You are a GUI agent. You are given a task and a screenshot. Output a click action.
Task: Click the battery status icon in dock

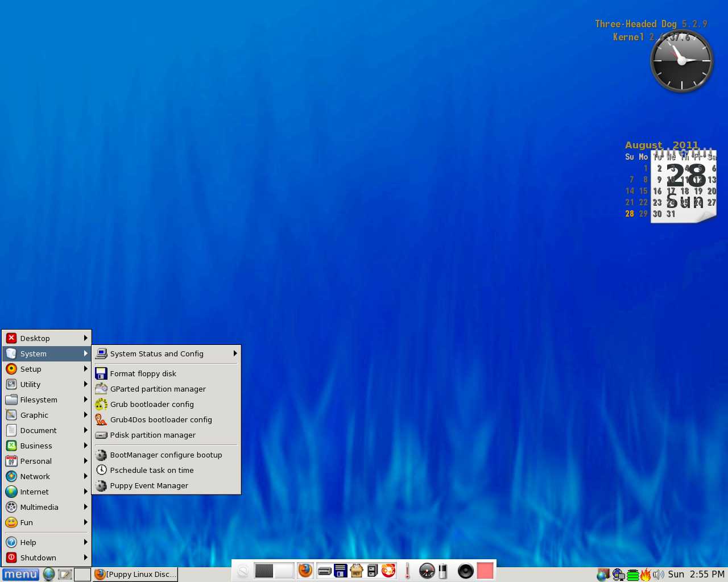tap(442, 571)
